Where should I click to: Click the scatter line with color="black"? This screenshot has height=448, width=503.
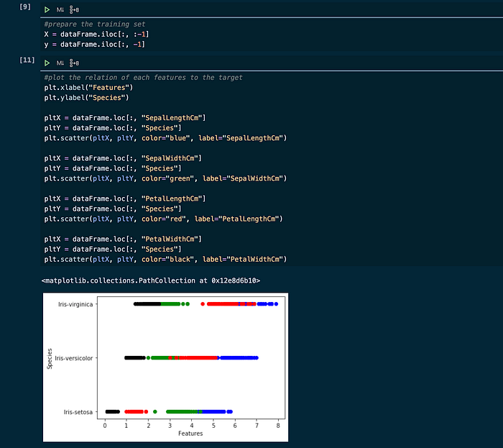[165, 260]
